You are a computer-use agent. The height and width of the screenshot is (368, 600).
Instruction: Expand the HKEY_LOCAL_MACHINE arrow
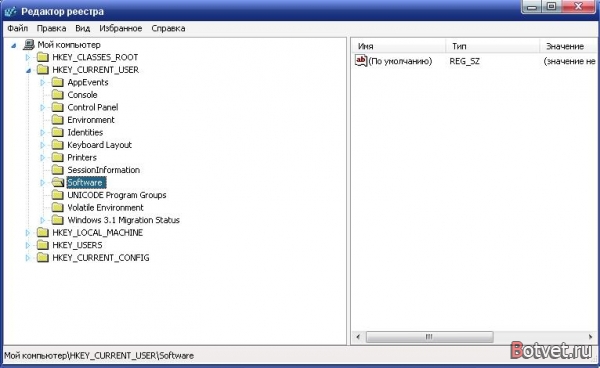click(28, 233)
